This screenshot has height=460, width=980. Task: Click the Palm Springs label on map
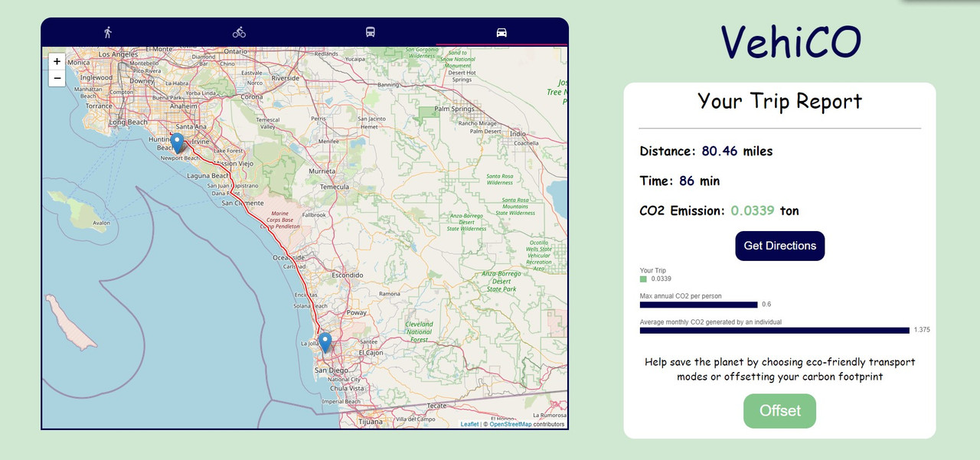pos(455,109)
